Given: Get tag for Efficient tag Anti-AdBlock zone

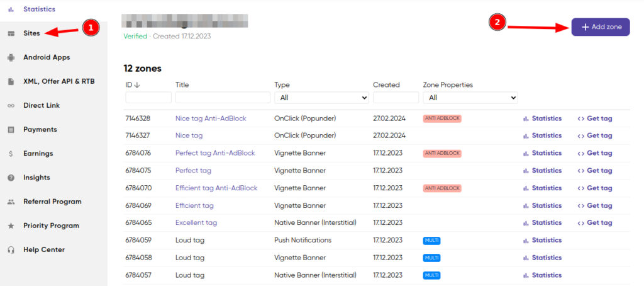Looking at the screenshot, I should pos(595,188).
